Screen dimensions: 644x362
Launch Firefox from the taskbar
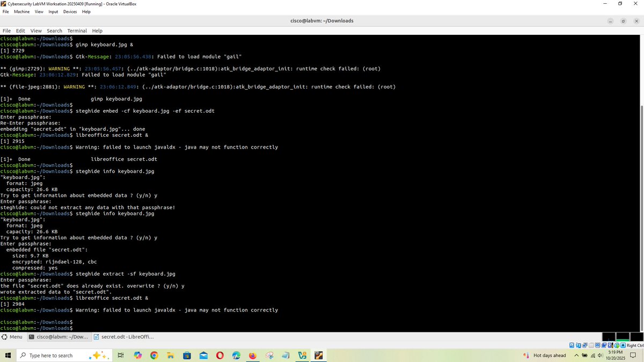click(x=253, y=355)
